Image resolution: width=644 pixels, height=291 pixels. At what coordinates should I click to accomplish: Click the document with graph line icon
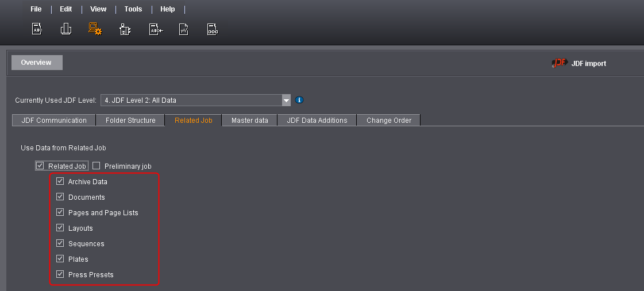[x=183, y=29]
